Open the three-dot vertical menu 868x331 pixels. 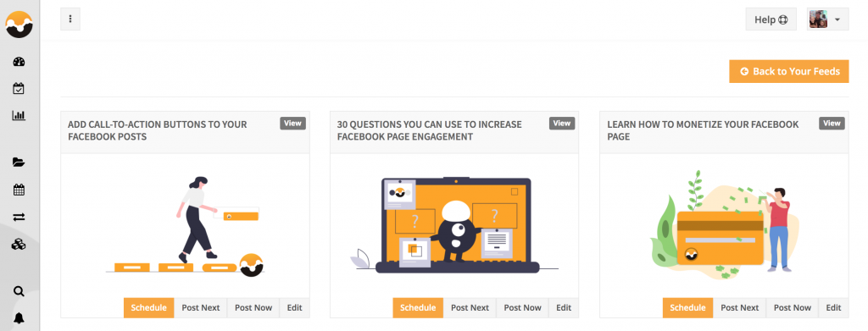70,19
